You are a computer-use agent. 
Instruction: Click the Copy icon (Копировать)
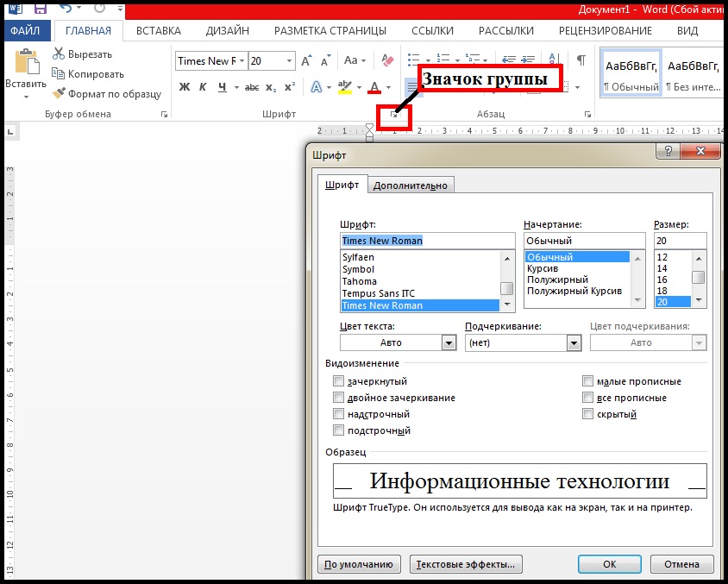[59, 73]
